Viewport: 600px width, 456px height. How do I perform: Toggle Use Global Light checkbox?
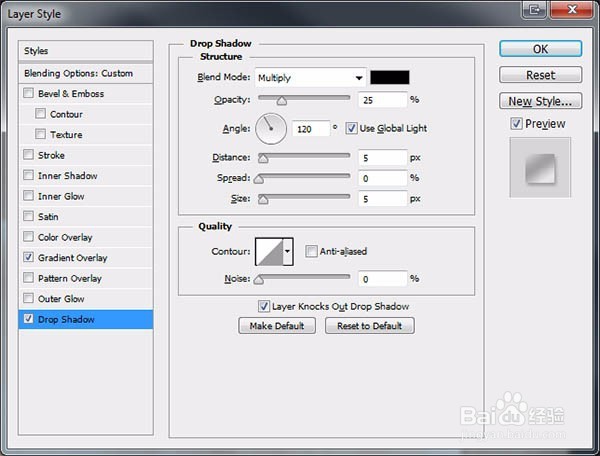[x=351, y=128]
